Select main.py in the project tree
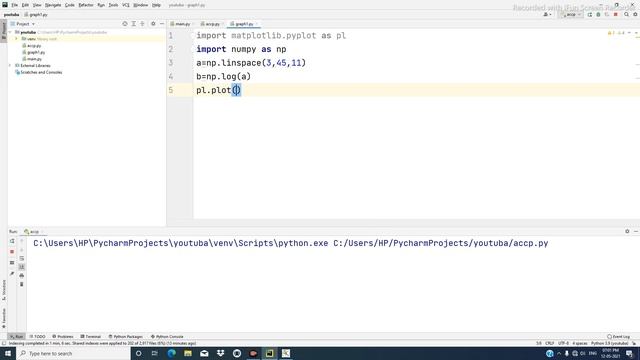The height and width of the screenshot is (360, 640). 32,59
